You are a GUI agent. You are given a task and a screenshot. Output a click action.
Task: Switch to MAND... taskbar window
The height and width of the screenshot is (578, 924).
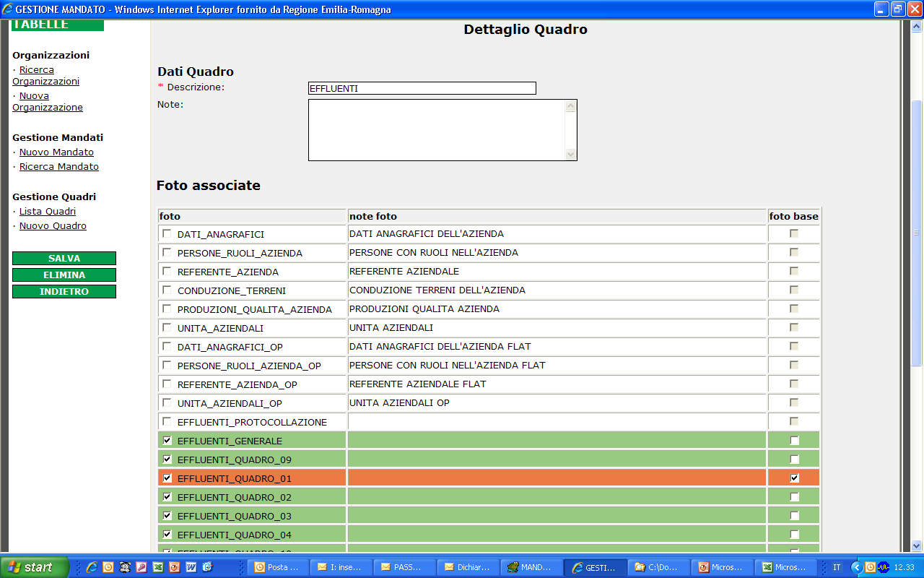coord(532,567)
